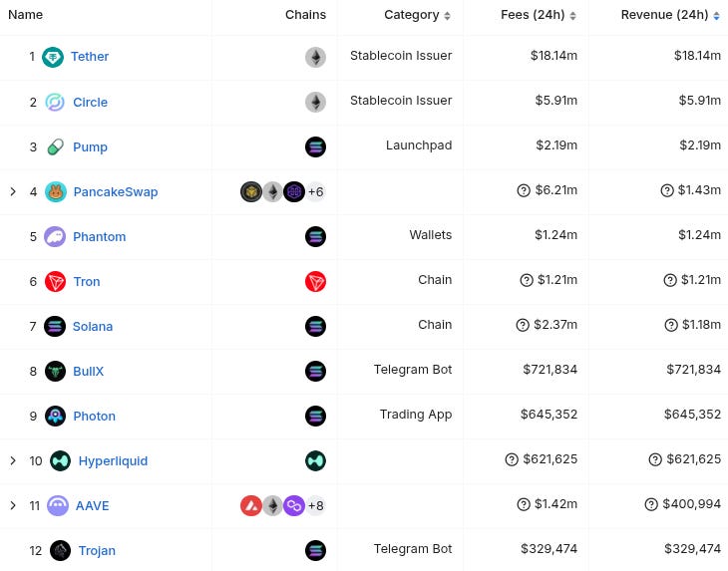Click the Chains column header
The width and height of the screenshot is (728, 571).
305,15
